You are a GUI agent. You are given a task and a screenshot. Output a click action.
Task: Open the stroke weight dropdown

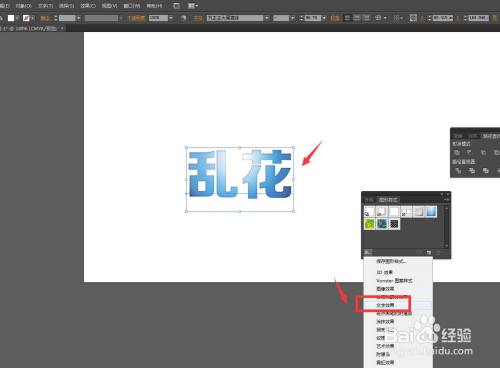click(78, 18)
